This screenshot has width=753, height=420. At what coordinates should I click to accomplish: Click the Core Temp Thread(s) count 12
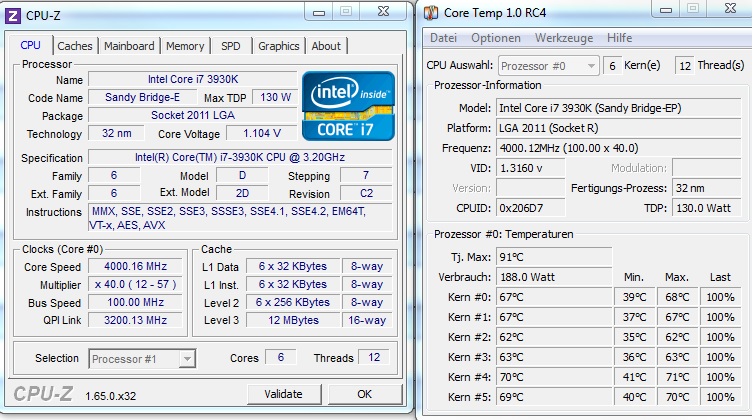685,66
